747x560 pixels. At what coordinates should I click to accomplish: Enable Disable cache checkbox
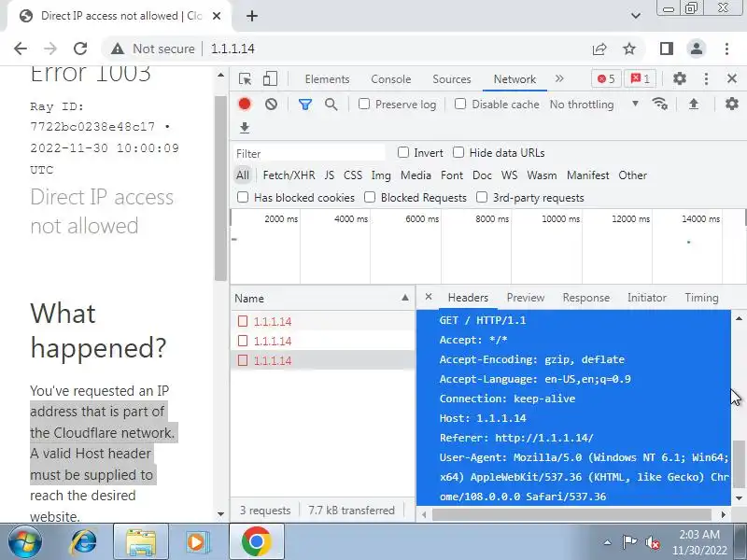(460, 104)
